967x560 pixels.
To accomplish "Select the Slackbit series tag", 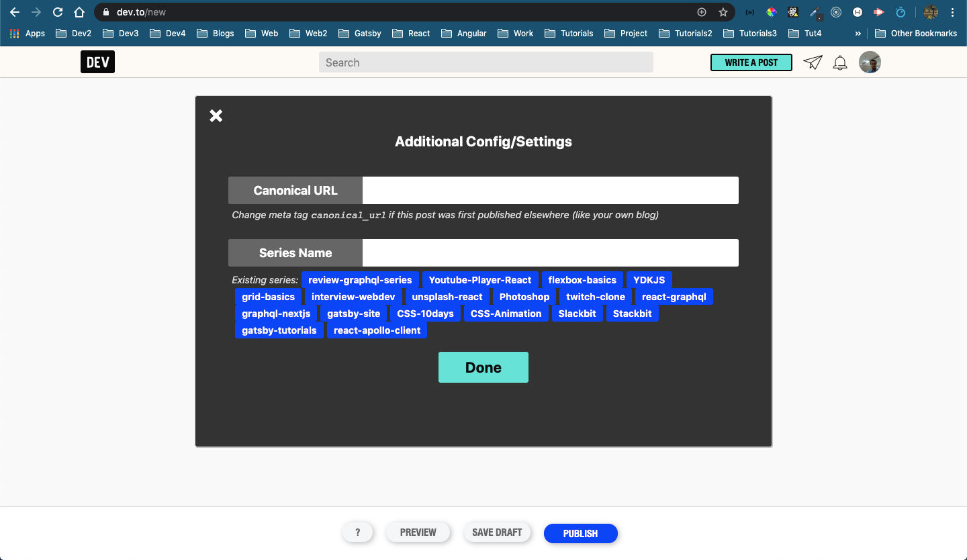I will click(578, 314).
